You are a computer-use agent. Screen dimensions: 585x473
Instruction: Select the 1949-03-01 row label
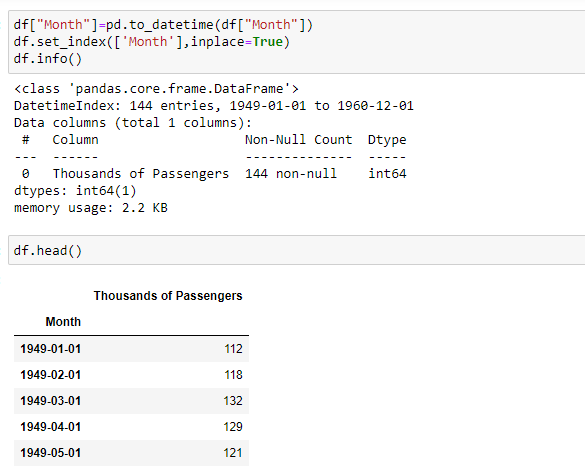[51, 401]
